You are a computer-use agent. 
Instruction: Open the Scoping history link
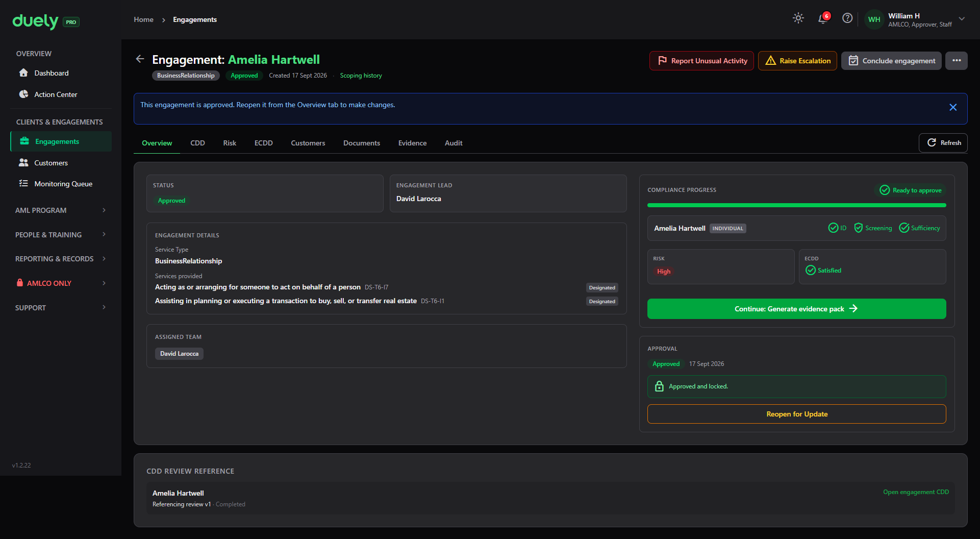point(361,76)
